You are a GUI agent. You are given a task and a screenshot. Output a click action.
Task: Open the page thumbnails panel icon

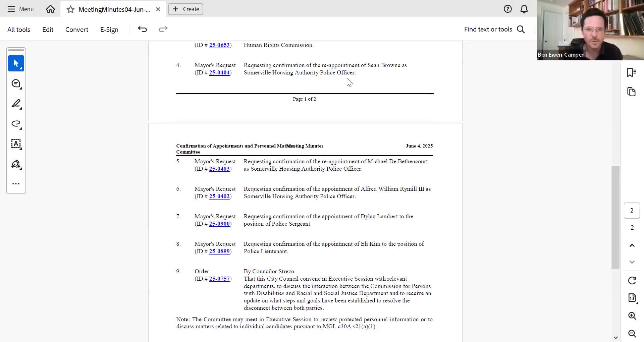tap(632, 92)
